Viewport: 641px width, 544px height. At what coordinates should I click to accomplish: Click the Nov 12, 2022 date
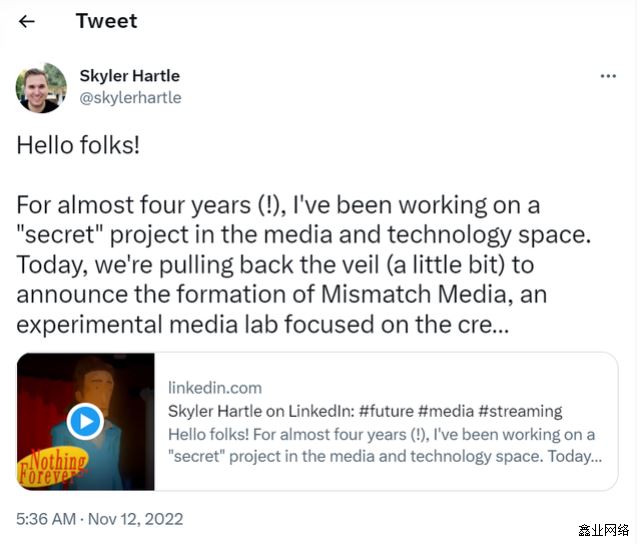[x=134, y=519]
